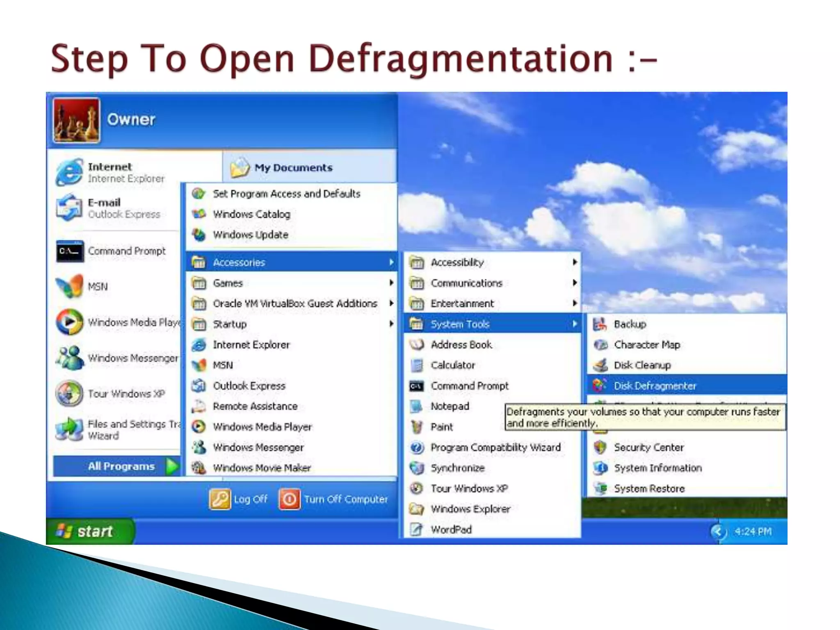Click the Calculator icon
The height and width of the screenshot is (630, 840).
pyautogui.click(x=417, y=365)
